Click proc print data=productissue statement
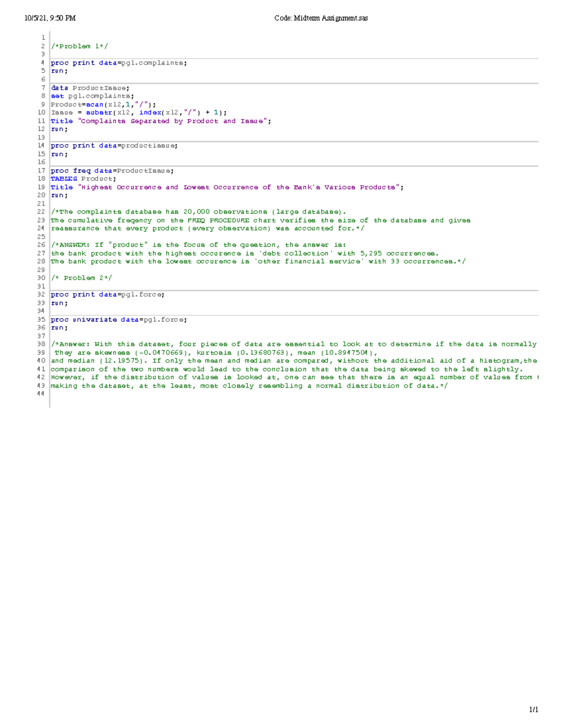This screenshot has width=563, height=728. [x=114, y=145]
